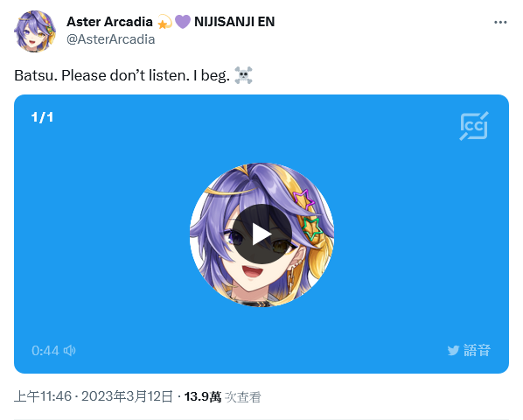Click the shooting star emoji in the name
This screenshot has height=420, width=523.
pos(164,22)
